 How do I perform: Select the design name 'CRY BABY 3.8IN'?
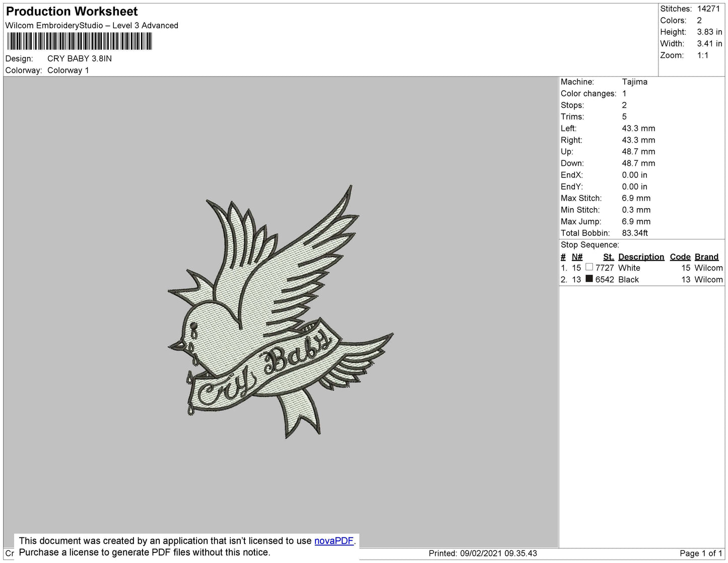(80, 58)
